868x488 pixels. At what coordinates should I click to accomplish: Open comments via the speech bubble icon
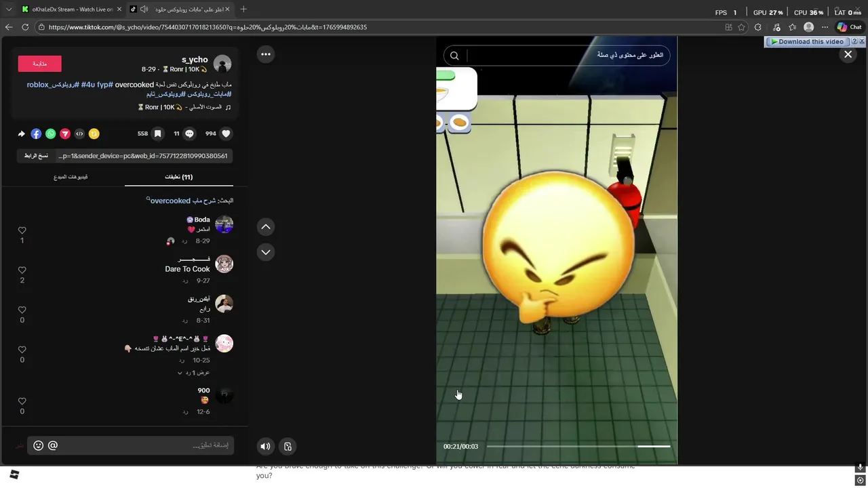(x=190, y=134)
